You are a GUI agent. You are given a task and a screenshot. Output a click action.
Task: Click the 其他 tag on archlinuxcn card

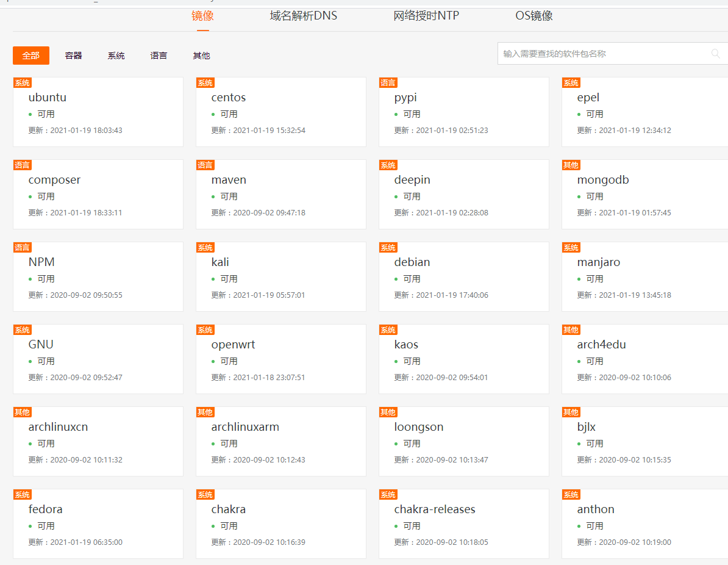tap(23, 412)
